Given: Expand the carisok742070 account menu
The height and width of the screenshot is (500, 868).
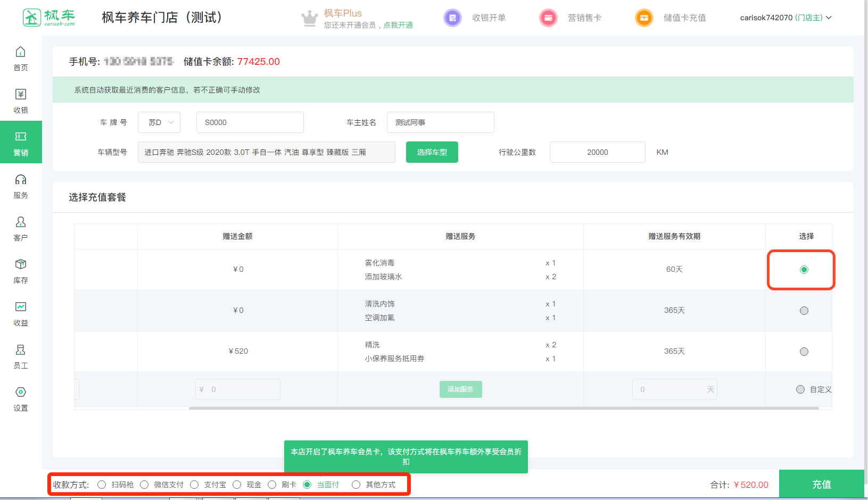Looking at the screenshot, I should click(x=786, y=18).
